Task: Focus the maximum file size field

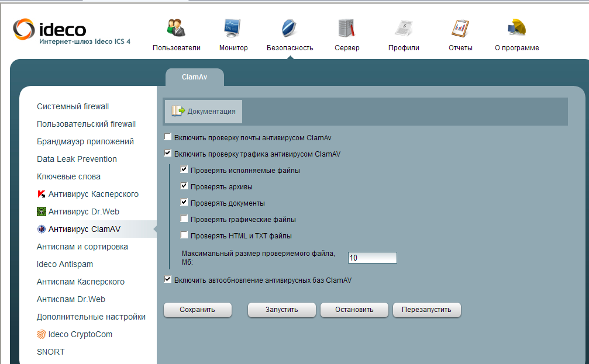Action: [x=372, y=258]
